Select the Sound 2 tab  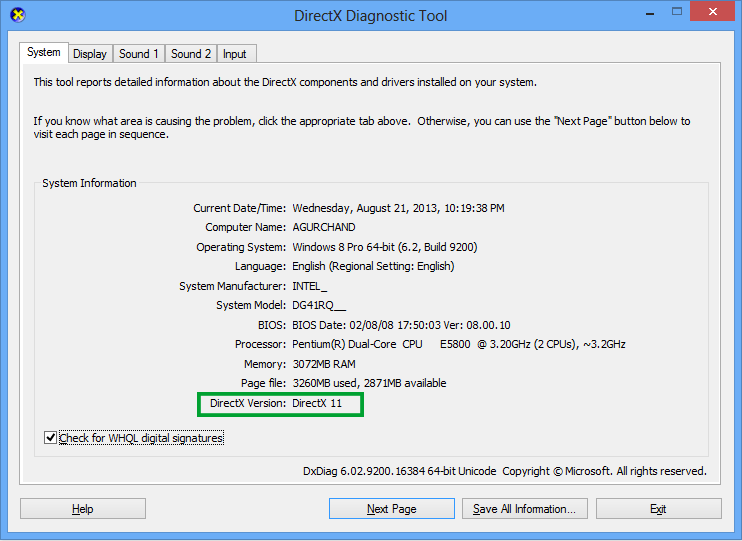[x=191, y=54]
